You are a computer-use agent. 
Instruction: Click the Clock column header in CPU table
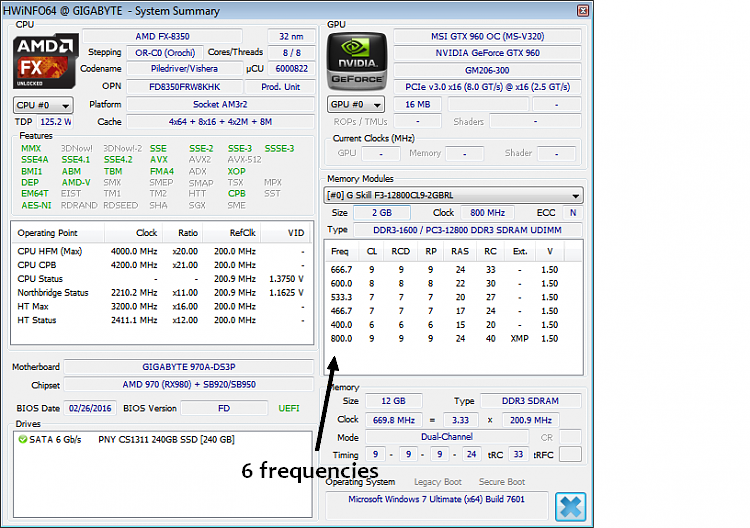point(133,233)
